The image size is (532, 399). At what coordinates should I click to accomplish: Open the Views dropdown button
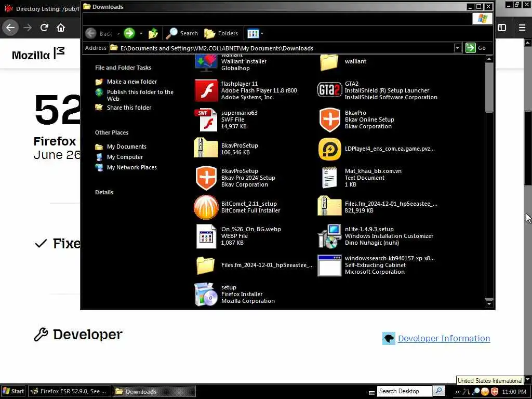click(255, 33)
